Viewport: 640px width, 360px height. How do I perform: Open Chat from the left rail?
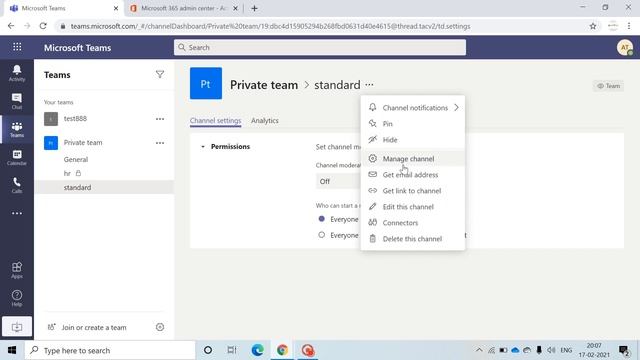pyautogui.click(x=17, y=101)
